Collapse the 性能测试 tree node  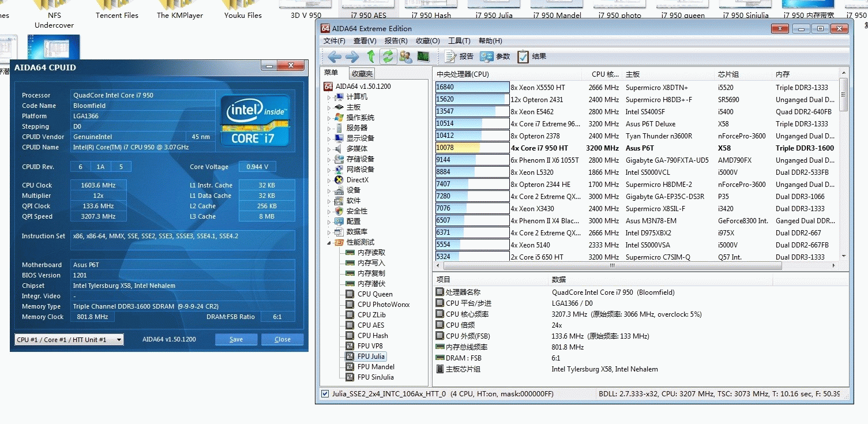tap(329, 243)
